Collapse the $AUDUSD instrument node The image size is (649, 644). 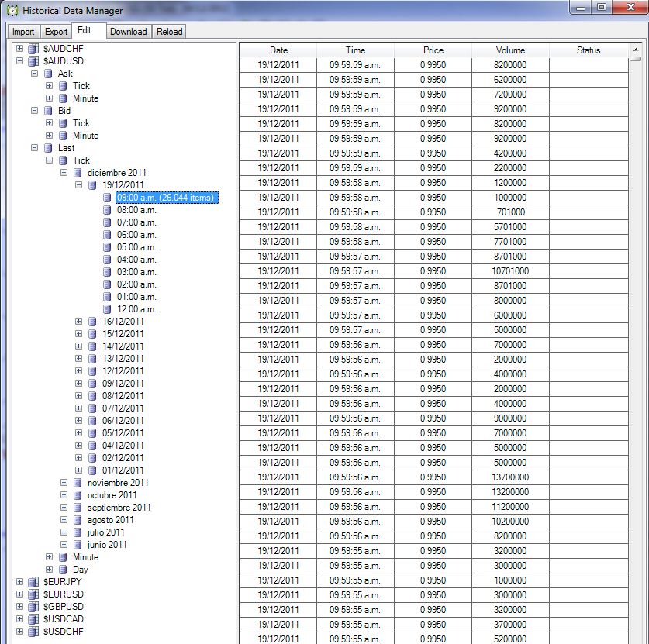pos(19,60)
